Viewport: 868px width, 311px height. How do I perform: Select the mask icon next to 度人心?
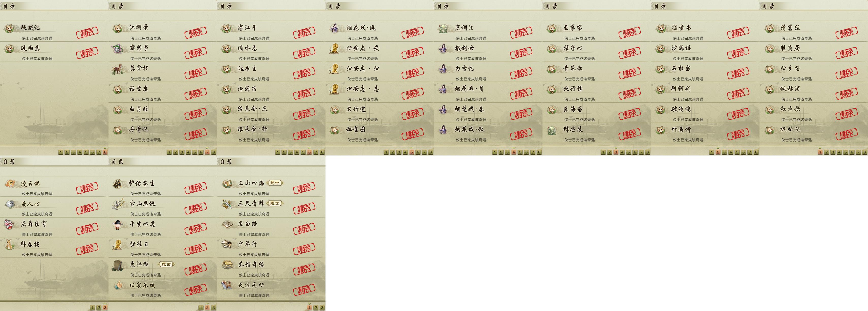(x=9, y=204)
